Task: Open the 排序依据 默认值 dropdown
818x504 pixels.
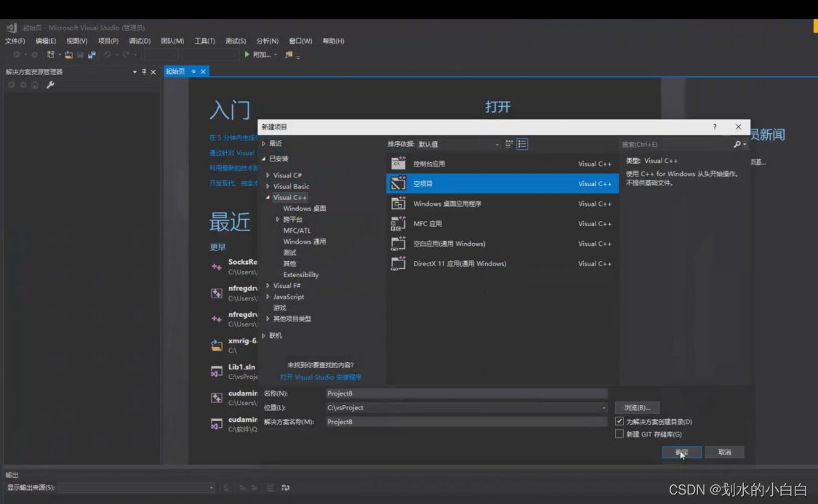Action: pyautogui.click(x=458, y=144)
